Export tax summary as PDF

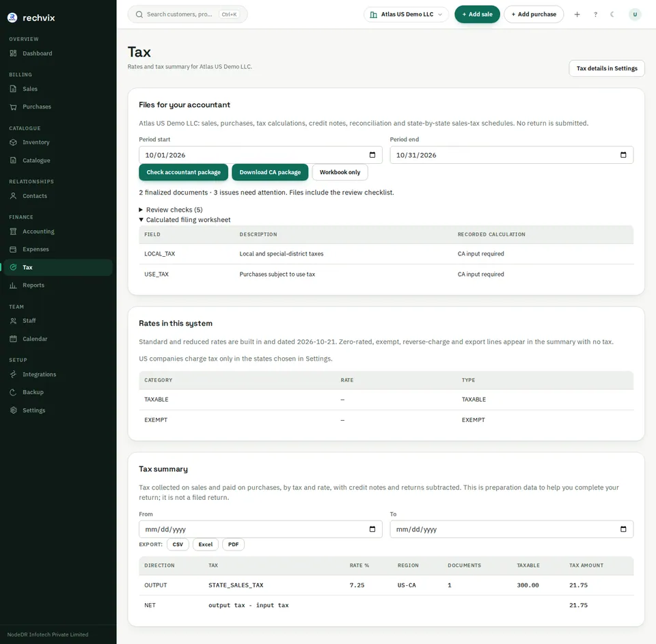(x=234, y=544)
